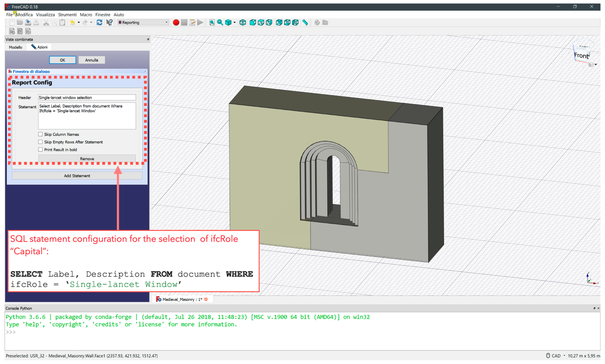Open the Macro menu
The width and height of the screenshot is (605, 364).
[86, 15]
